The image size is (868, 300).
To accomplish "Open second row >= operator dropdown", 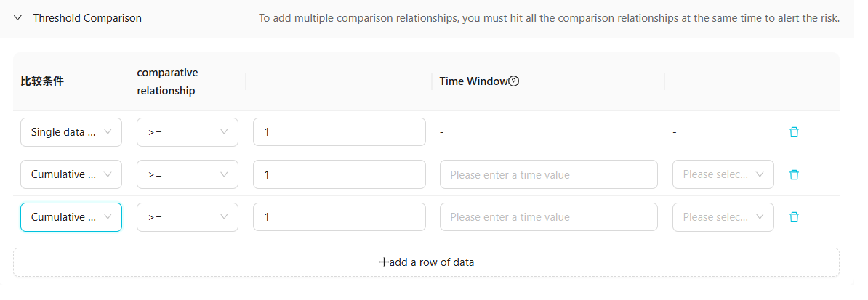I will [x=188, y=174].
